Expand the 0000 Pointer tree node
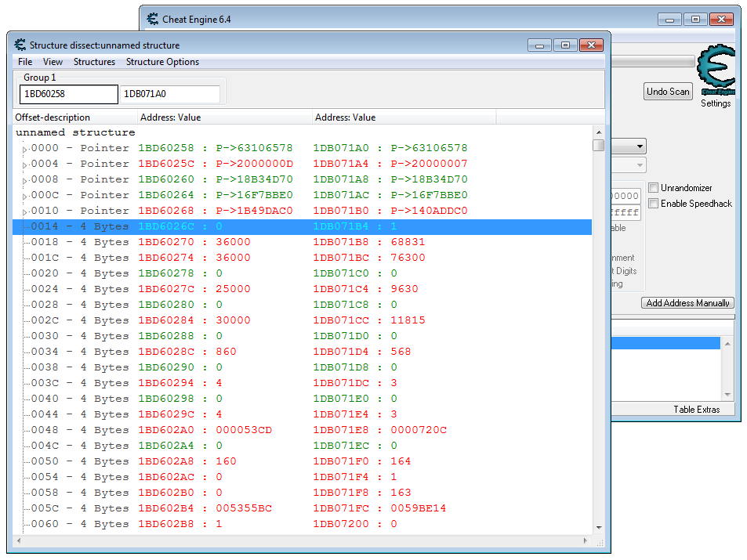Viewport: 747px width, 560px height. pyautogui.click(x=24, y=149)
